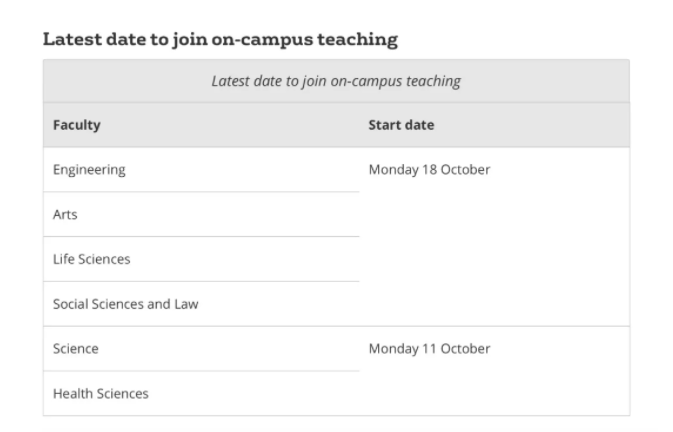Click the word "Law" in the table
This screenshot has height=432, width=673.
[185, 304]
